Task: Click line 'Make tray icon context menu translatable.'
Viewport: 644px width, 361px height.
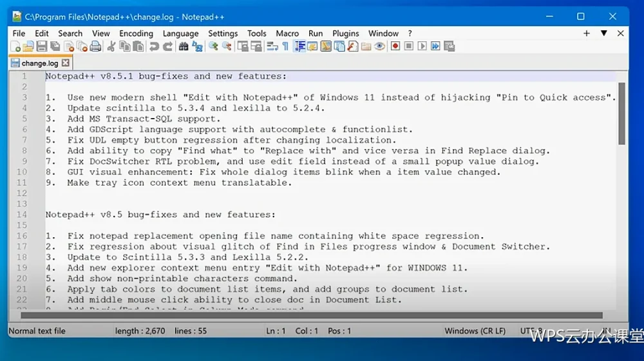Action: point(180,182)
